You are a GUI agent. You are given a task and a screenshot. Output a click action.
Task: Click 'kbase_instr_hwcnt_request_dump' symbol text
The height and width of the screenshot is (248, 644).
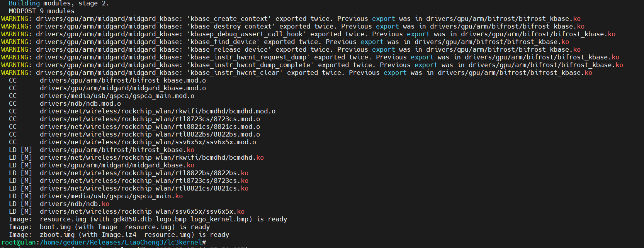(x=248, y=57)
